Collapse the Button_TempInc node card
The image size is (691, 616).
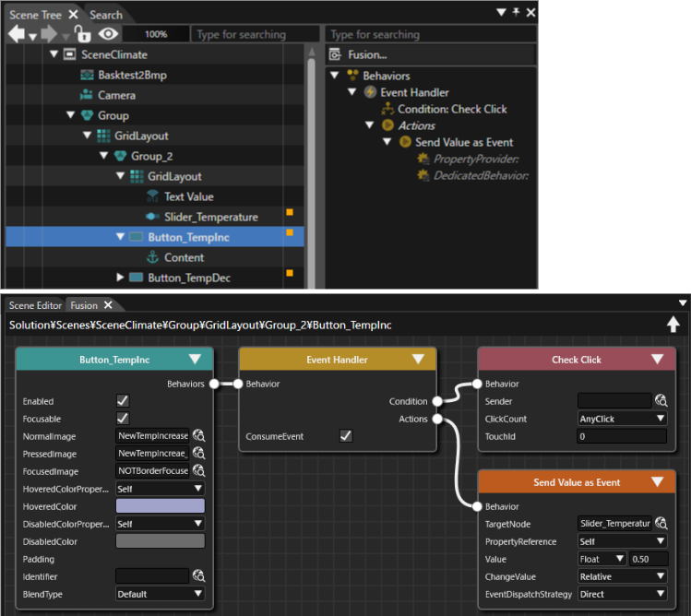[195, 359]
